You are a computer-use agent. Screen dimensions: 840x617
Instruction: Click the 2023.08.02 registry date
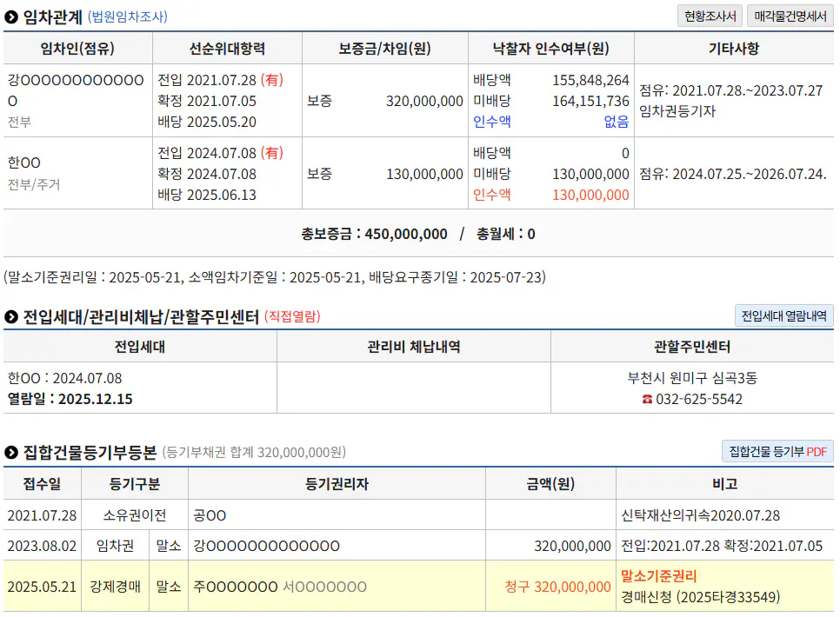[42, 546]
